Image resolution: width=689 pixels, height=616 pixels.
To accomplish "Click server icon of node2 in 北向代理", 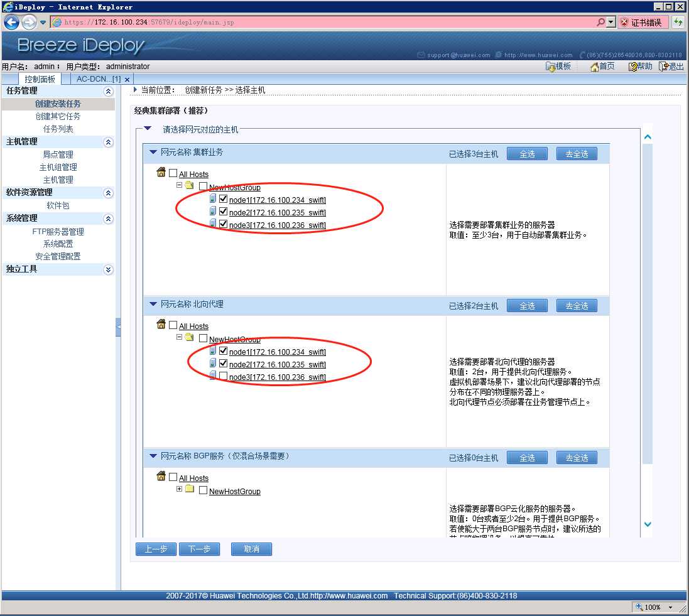I will [x=213, y=364].
